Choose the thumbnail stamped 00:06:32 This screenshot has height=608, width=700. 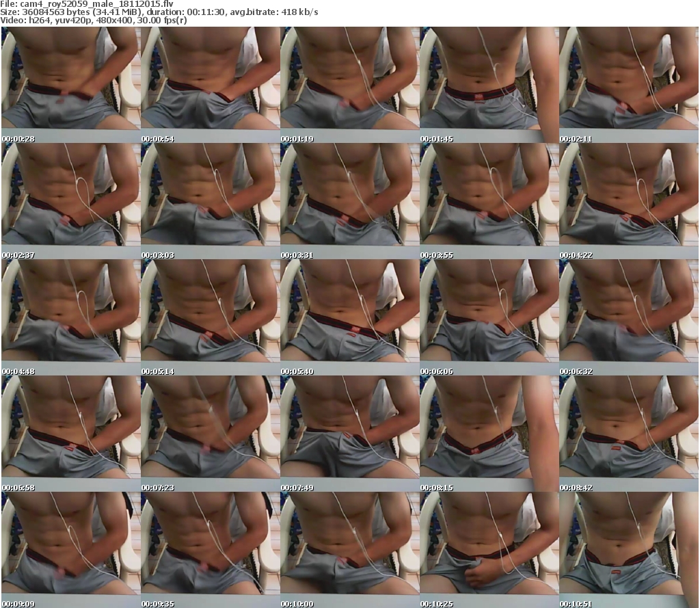(x=629, y=317)
